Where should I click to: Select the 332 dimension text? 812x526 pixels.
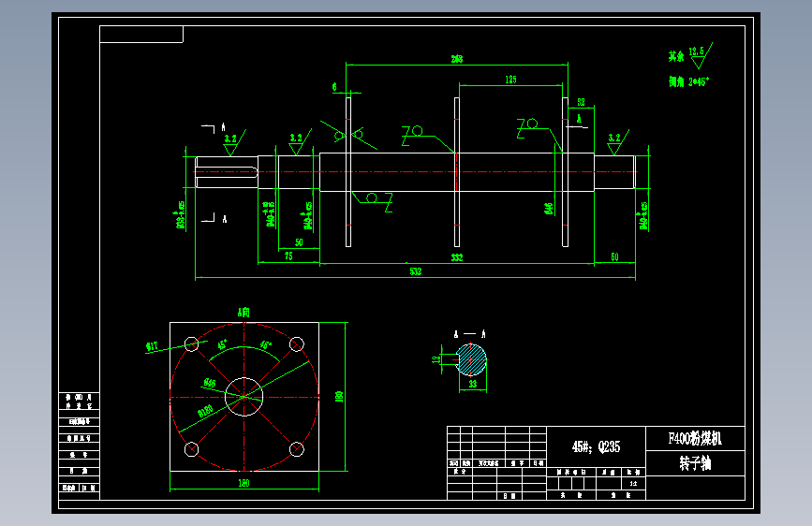pyautogui.click(x=457, y=257)
